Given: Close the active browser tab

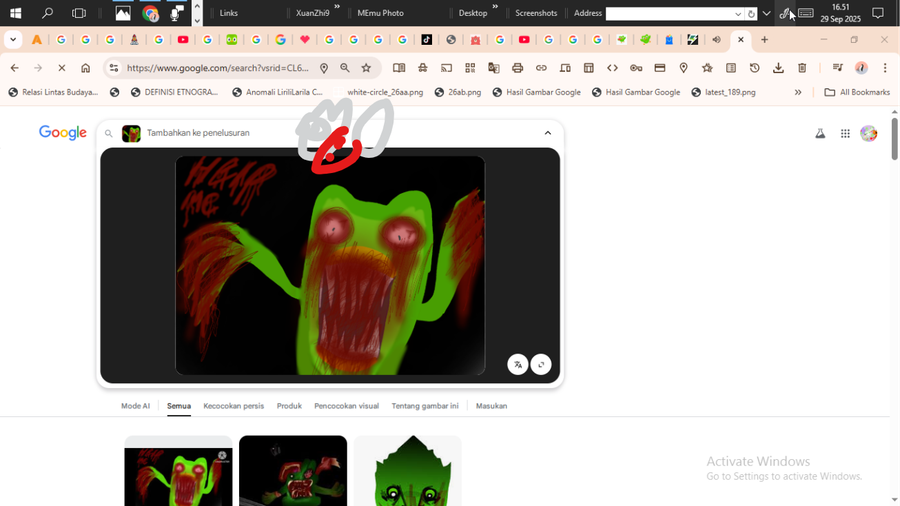Looking at the screenshot, I should tap(740, 40).
